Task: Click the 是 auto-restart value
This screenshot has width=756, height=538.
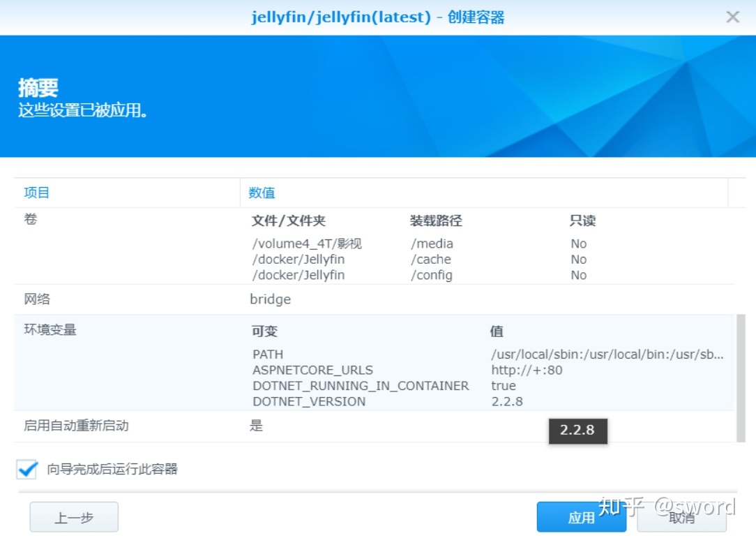Action: coord(257,426)
